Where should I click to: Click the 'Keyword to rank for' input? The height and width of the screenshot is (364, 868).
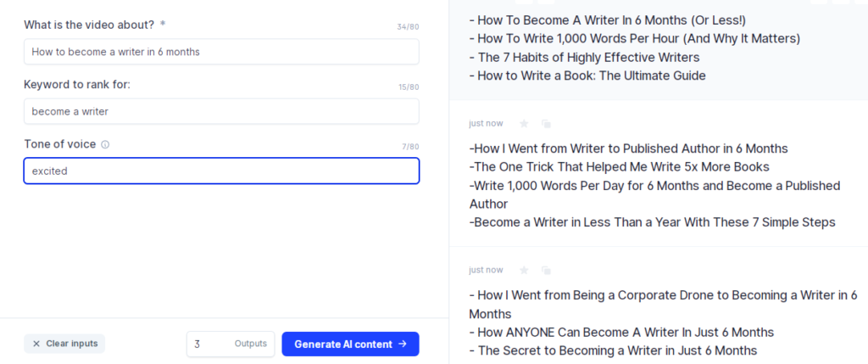click(x=221, y=111)
